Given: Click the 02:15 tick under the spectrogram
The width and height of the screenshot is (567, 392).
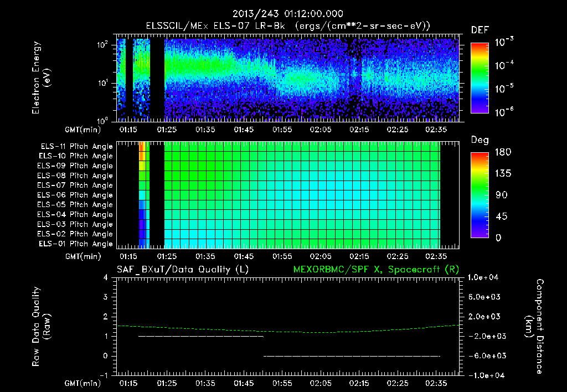Looking at the screenshot, I should 359,130.
